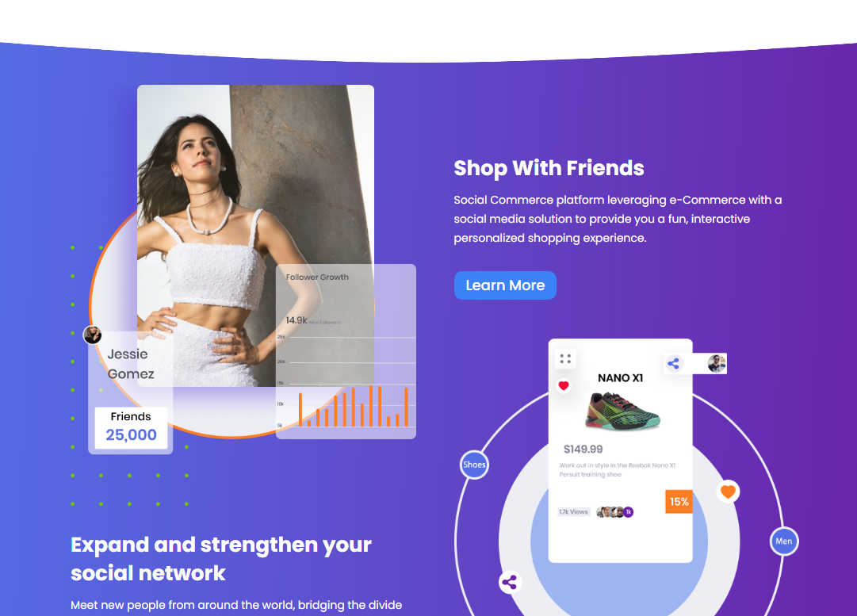Screen dimensions: 857x616
Task: Click the four-dot grid icon on NANO X1 card
Action: click(565, 359)
